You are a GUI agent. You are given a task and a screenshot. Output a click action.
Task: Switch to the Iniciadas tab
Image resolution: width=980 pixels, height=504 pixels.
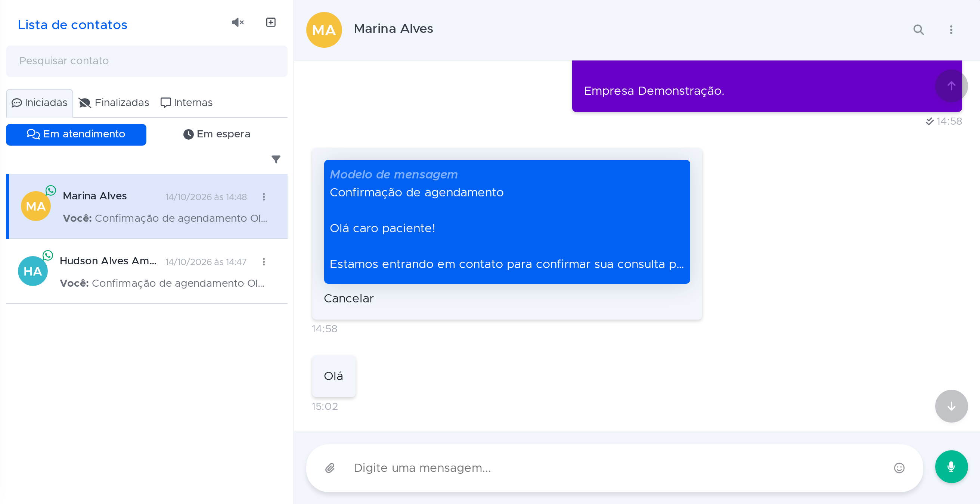click(40, 103)
